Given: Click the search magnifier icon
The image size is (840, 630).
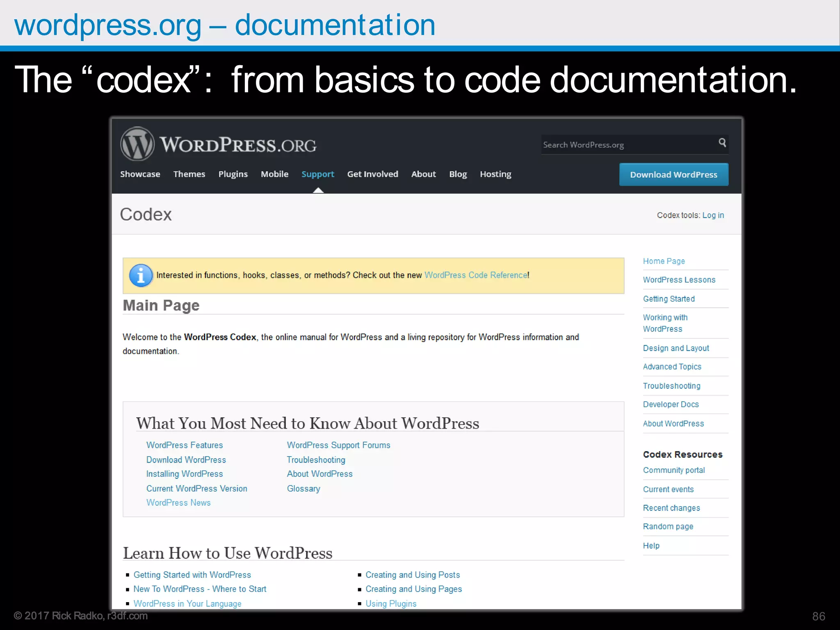Looking at the screenshot, I should (x=722, y=143).
